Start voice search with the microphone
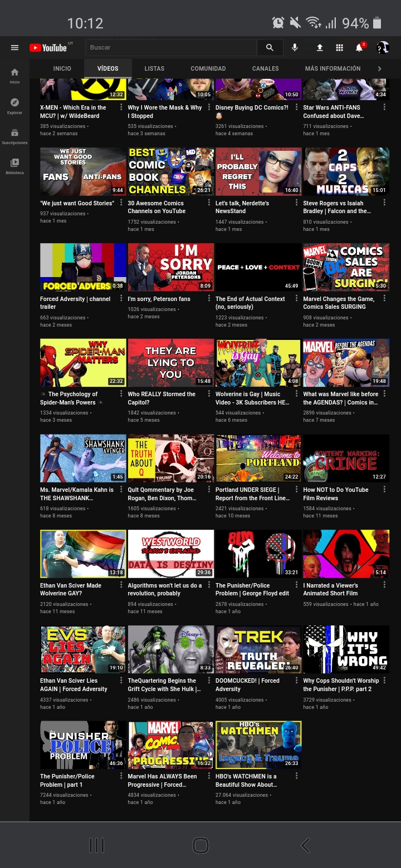Image resolution: width=401 pixels, height=868 pixels. (x=295, y=48)
